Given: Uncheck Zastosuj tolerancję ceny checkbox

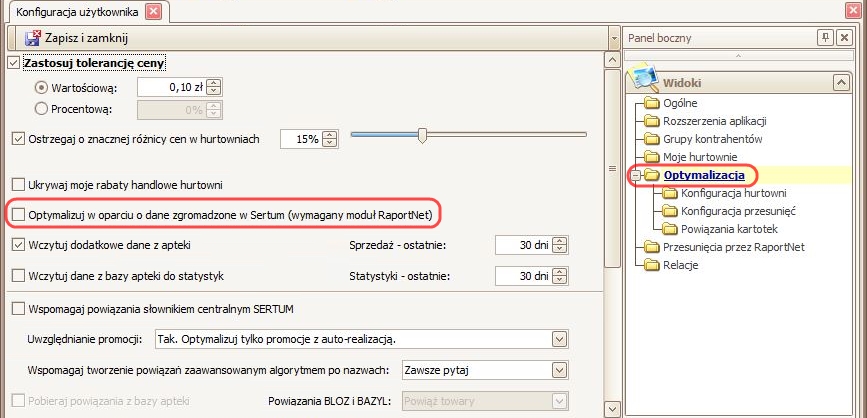Looking at the screenshot, I should click(x=13, y=63).
